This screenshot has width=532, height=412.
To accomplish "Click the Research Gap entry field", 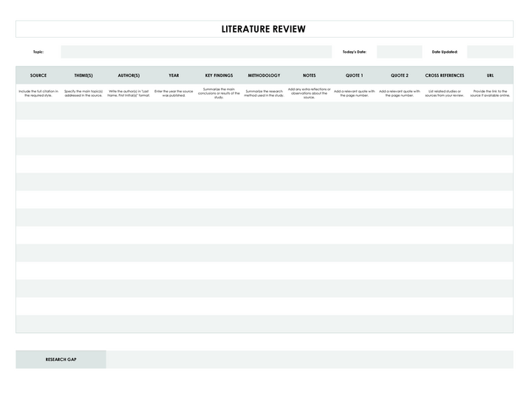I will click(x=309, y=359).
